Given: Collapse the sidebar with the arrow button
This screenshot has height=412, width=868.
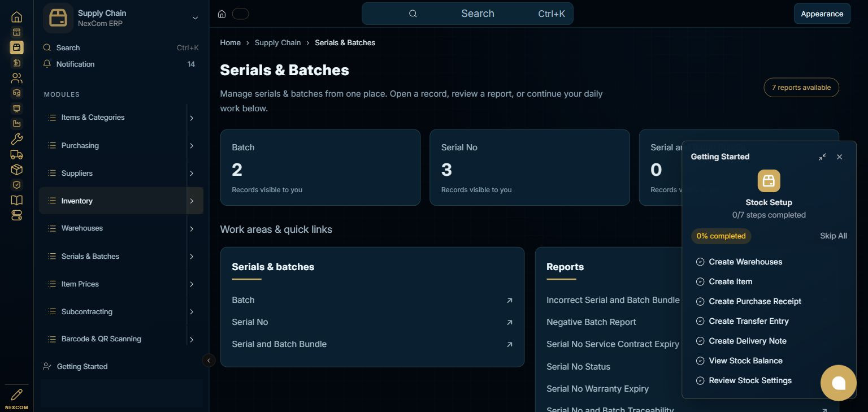Looking at the screenshot, I should (x=209, y=361).
